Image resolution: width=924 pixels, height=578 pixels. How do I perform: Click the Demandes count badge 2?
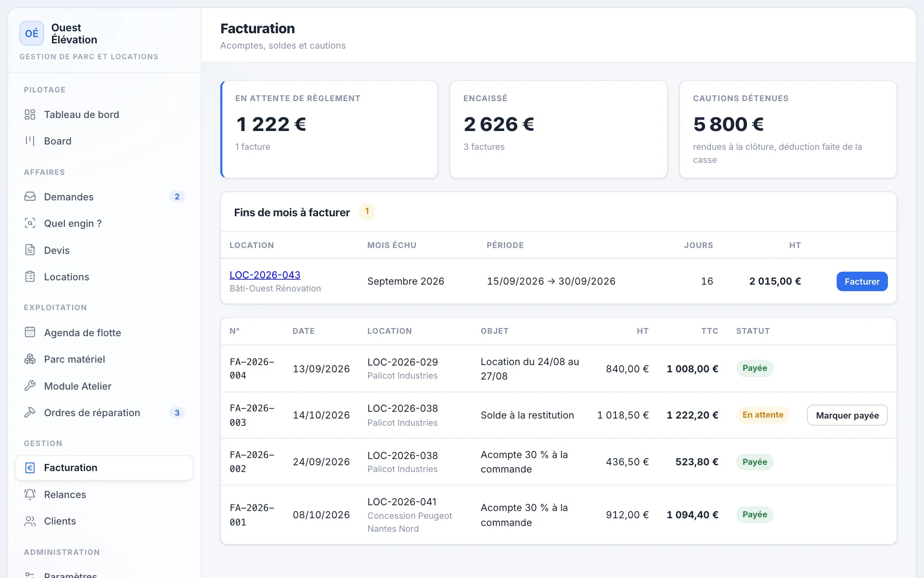pos(177,197)
